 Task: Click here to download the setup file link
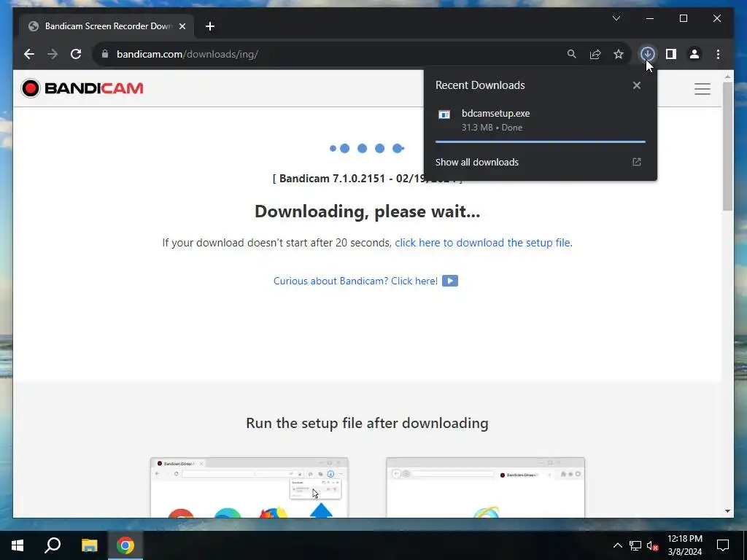[x=482, y=243]
